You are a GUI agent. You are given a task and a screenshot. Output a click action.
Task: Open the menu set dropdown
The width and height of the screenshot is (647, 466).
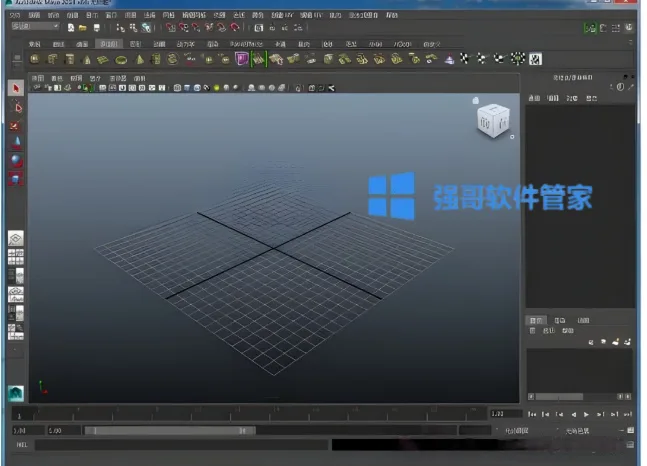pos(35,26)
